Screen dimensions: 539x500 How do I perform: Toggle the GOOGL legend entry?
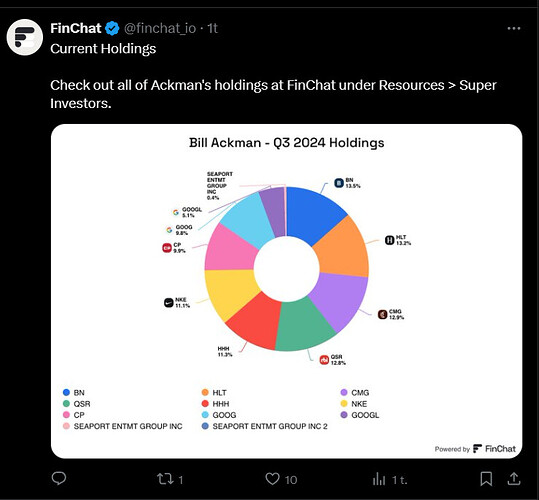[x=360, y=415]
